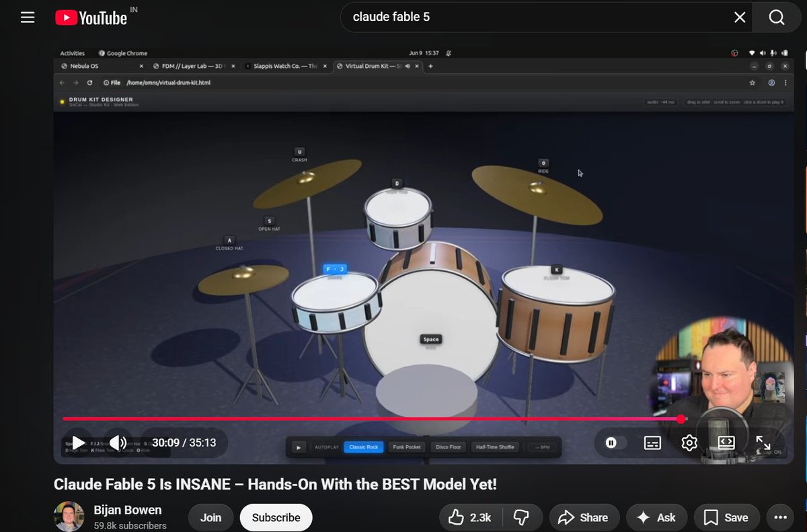Seek by clicking the red progress bar
807x532 pixels.
click(x=371, y=419)
